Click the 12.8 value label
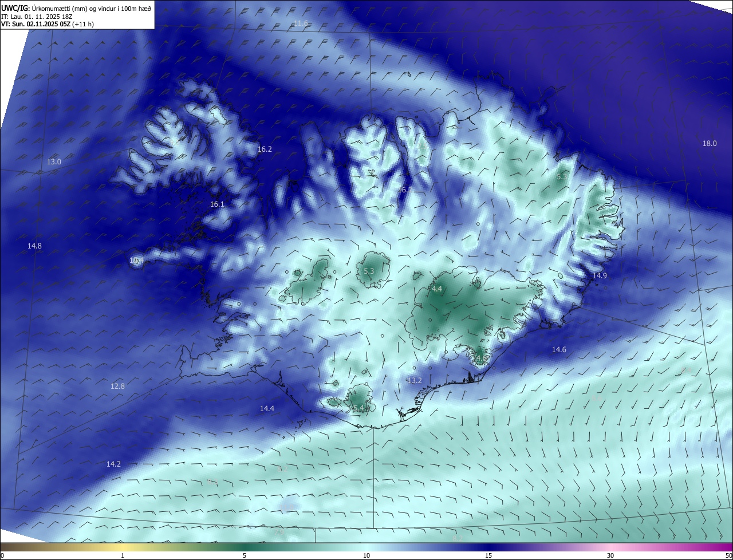 pyautogui.click(x=117, y=386)
